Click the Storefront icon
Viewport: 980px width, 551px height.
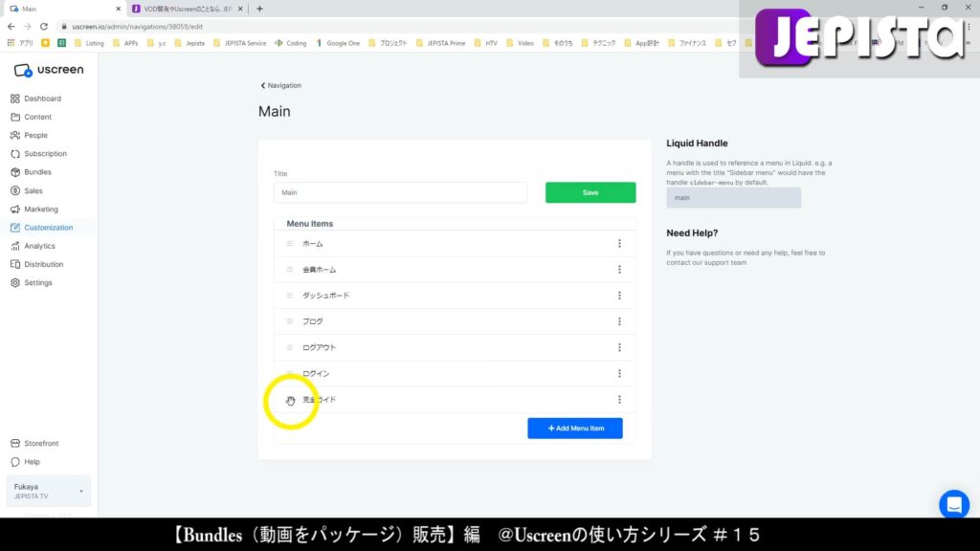click(15, 444)
